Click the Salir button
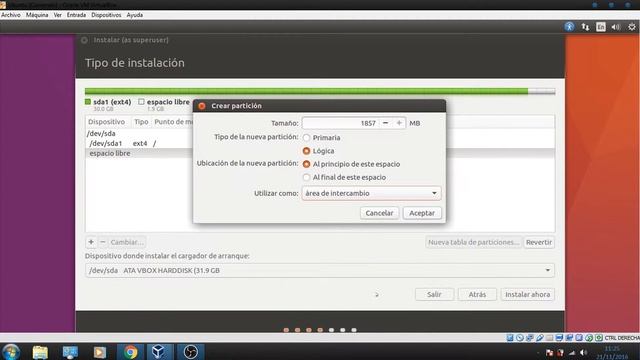This screenshot has height=360, width=640. click(x=434, y=294)
